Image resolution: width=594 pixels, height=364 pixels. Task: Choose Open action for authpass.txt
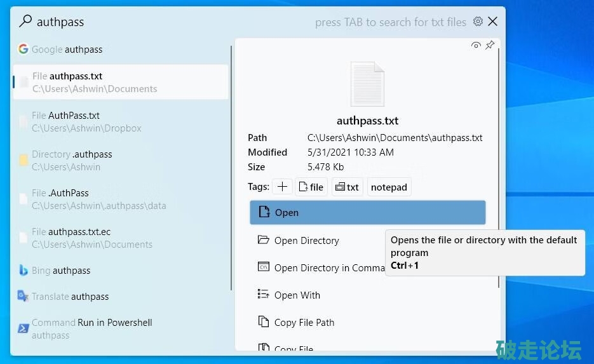coord(367,213)
